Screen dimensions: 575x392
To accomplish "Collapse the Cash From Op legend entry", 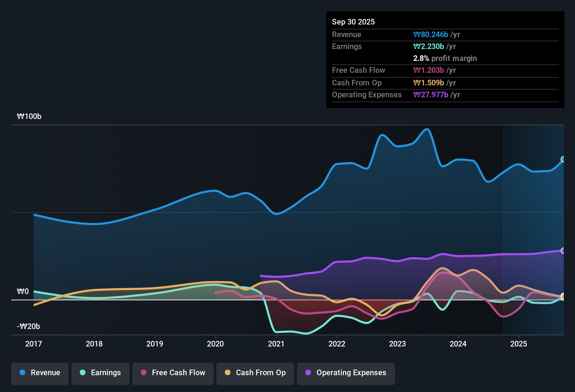I will [x=255, y=373].
